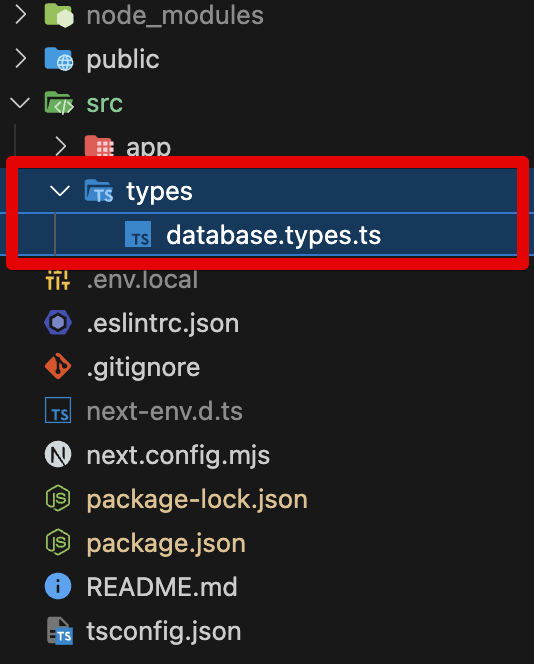Click the database.types.ts TypeScript file icon
The height and width of the screenshot is (664, 534).
138,234
